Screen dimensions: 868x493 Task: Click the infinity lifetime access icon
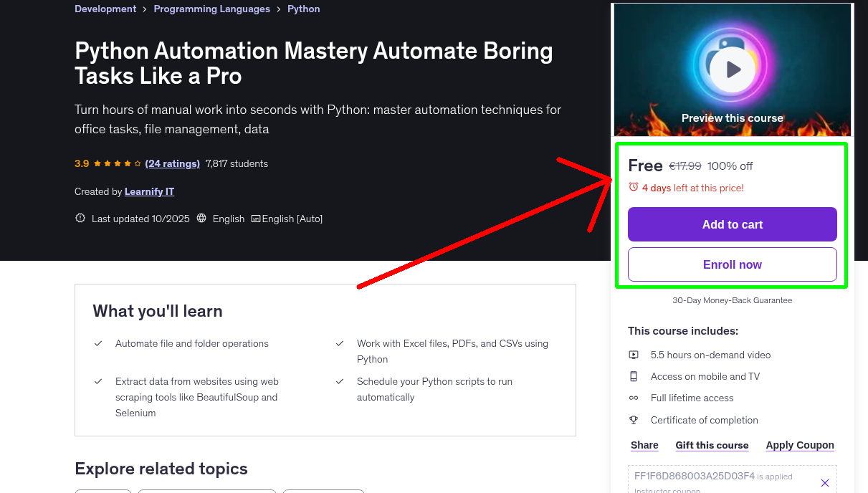point(634,398)
